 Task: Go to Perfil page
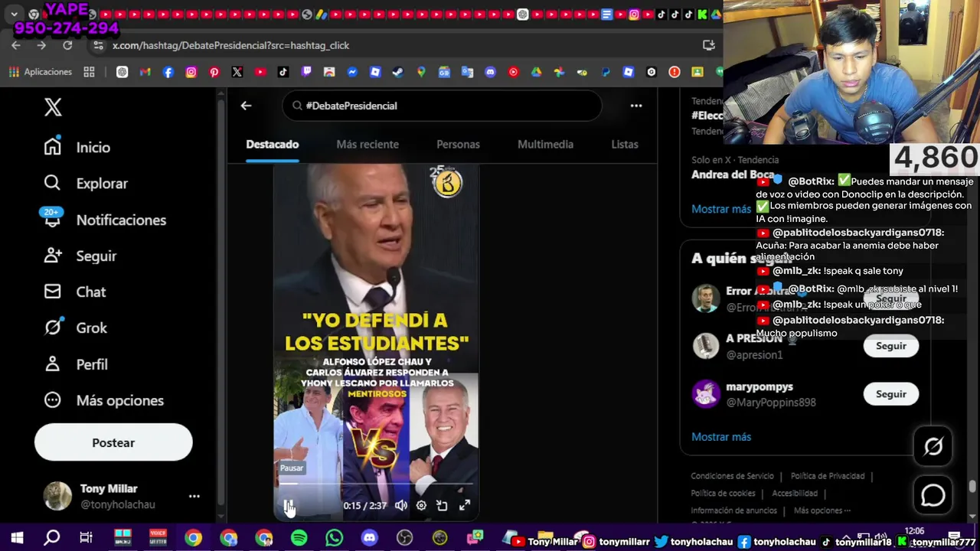[76, 364]
